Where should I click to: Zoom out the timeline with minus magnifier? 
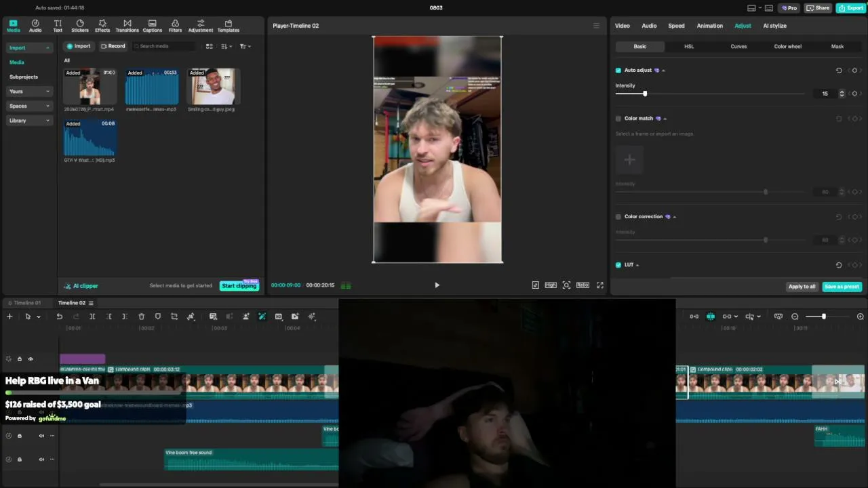pyautogui.click(x=795, y=317)
